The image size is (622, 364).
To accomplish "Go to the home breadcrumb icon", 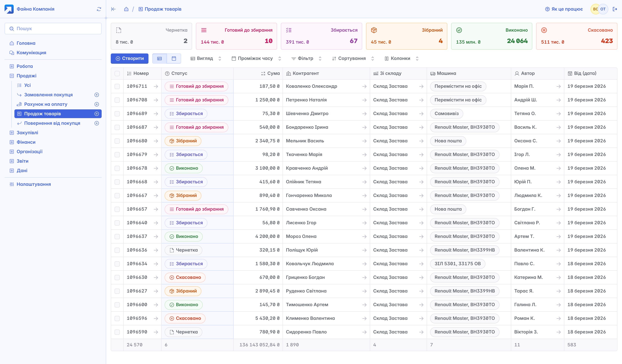I will pos(126,9).
